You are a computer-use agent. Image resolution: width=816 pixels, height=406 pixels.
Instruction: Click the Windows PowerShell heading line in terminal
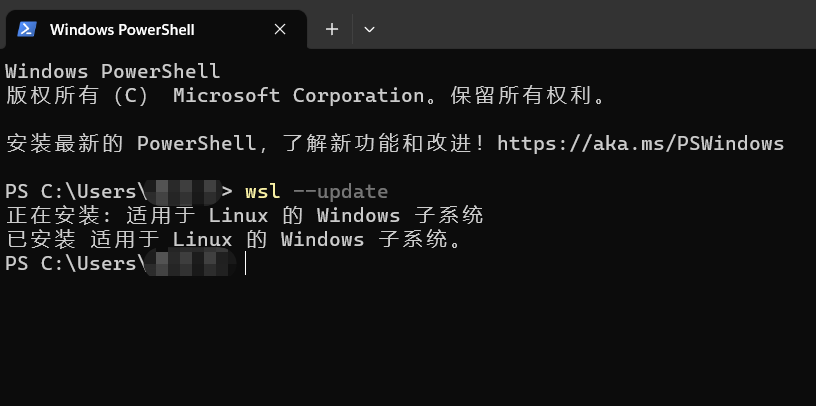click(x=112, y=71)
